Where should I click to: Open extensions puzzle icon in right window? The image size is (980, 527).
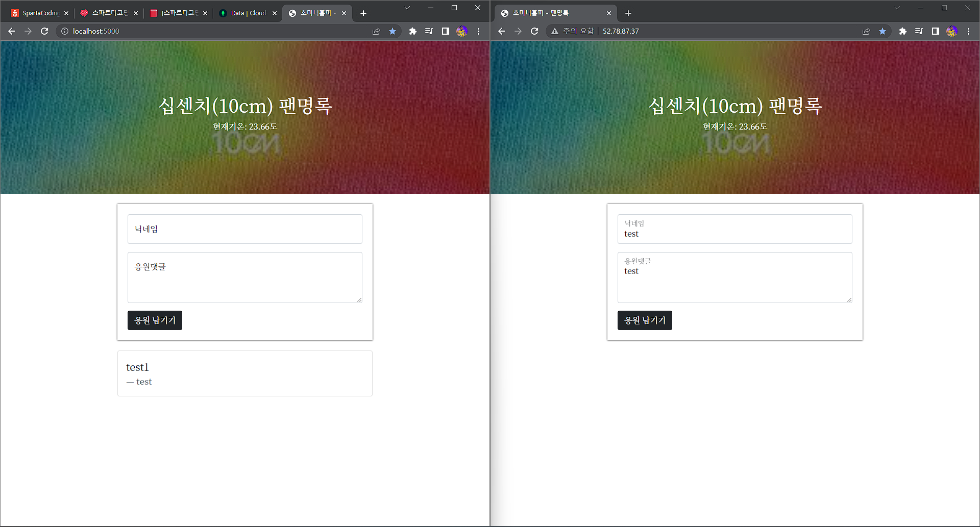coord(903,31)
